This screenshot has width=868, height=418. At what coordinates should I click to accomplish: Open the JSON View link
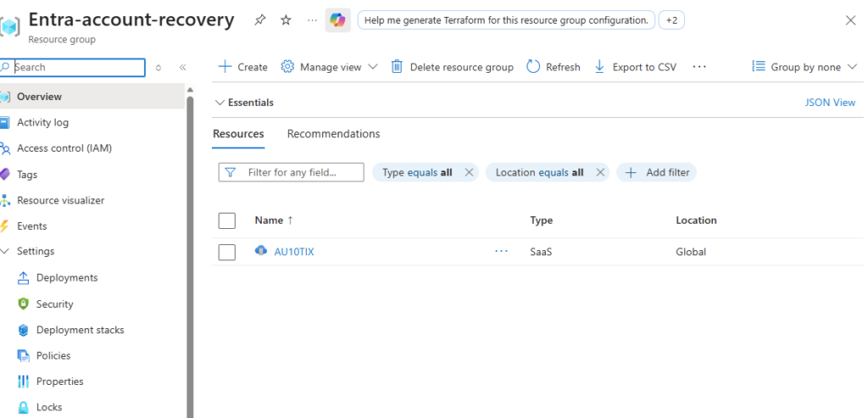(x=830, y=103)
